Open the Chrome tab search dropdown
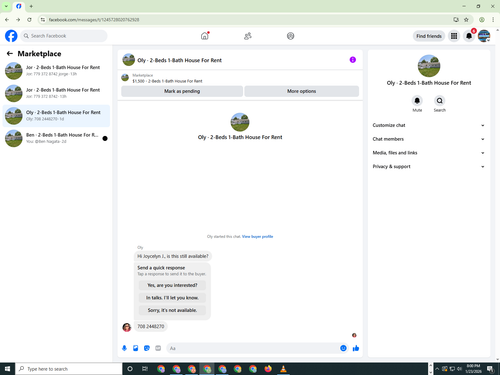Image resolution: width=500 pixels, height=375 pixels. click(x=6, y=6)
